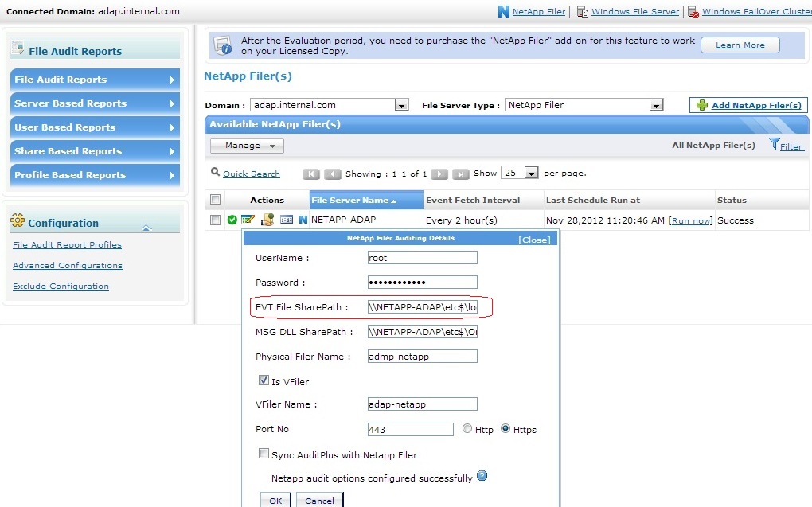Click inside the Physical Filer Name field

(x=422, y=356)
